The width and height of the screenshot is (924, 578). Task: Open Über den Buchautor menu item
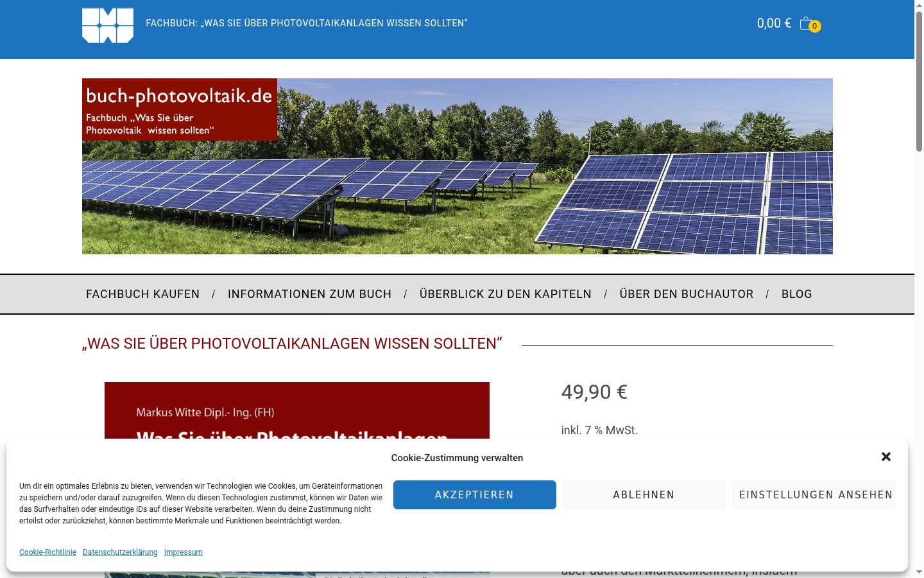[x=687, y=294]
